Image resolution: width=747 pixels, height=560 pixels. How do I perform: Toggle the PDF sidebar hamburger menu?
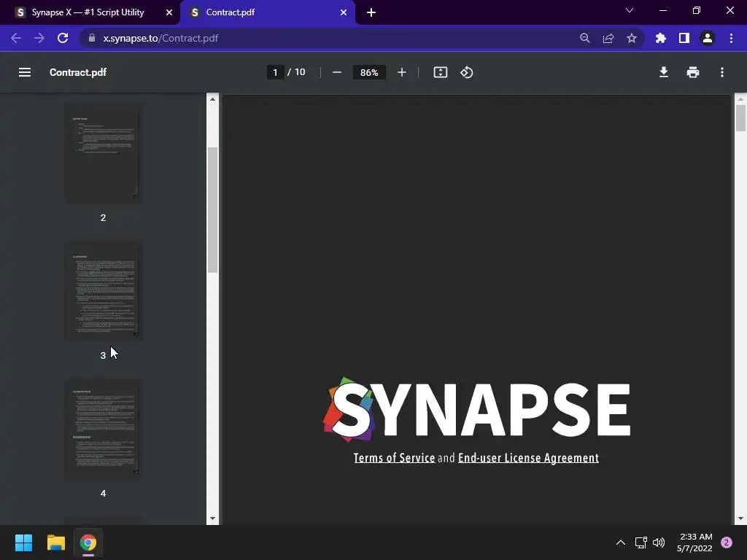point(25,72)
